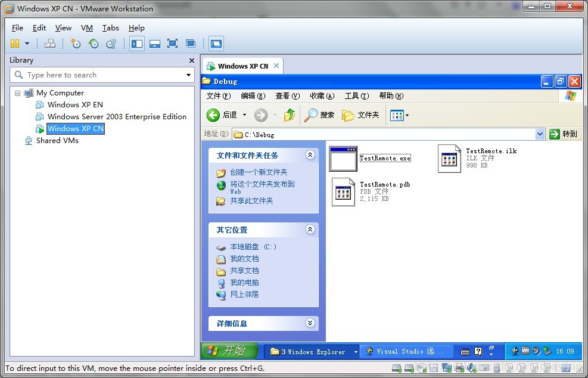Switch to Unity mode from the toolbar

pyautogui.click(x=191, y=44)
